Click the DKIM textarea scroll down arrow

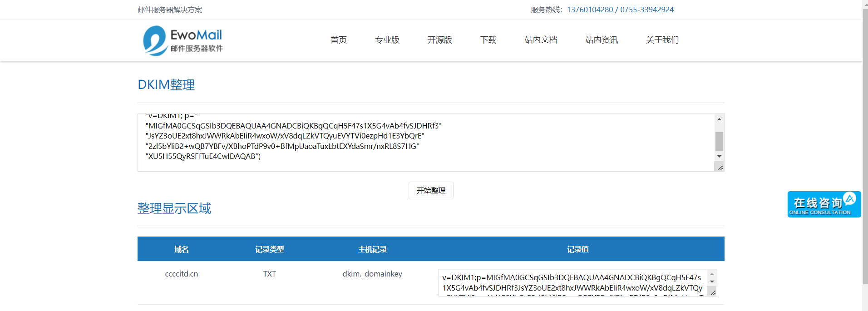[719, 156]
